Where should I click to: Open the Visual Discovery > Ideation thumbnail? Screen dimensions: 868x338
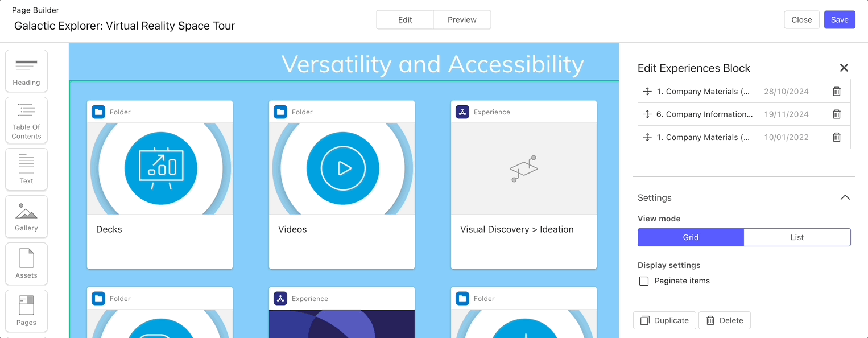click(524, 169)
